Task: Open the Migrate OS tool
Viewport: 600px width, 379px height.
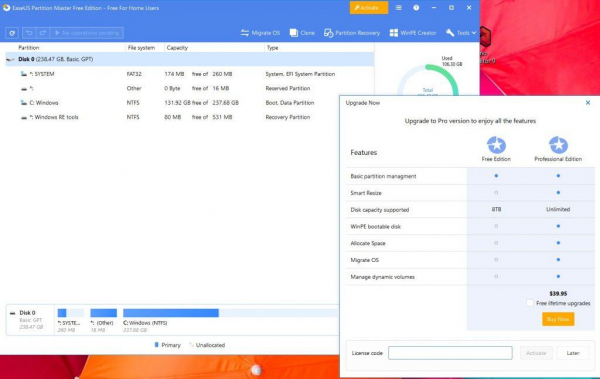Action: click(260, 33)
